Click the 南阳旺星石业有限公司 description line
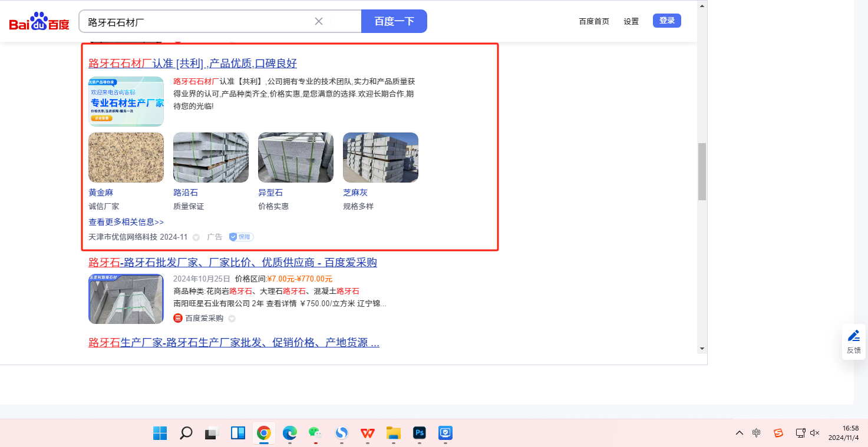This screenshot has width=868, height=447. (280, 304)
